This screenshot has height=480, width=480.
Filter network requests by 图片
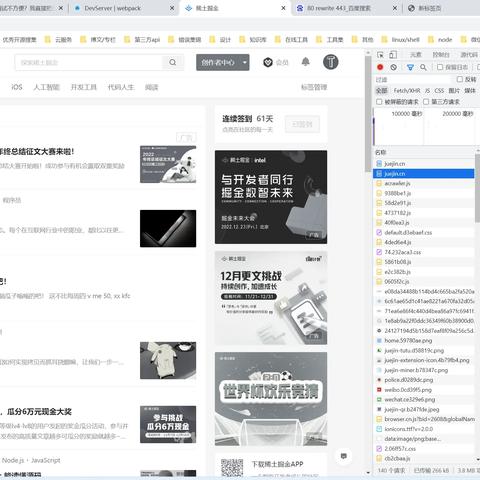[454, 90]
